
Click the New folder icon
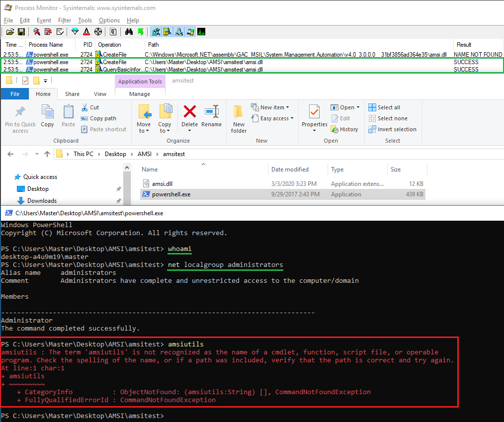[239, 118]
